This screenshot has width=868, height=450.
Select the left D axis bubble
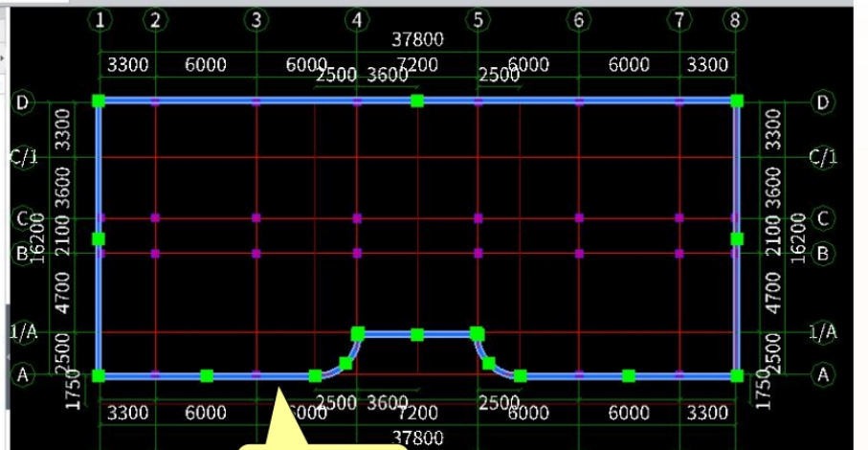22,102
